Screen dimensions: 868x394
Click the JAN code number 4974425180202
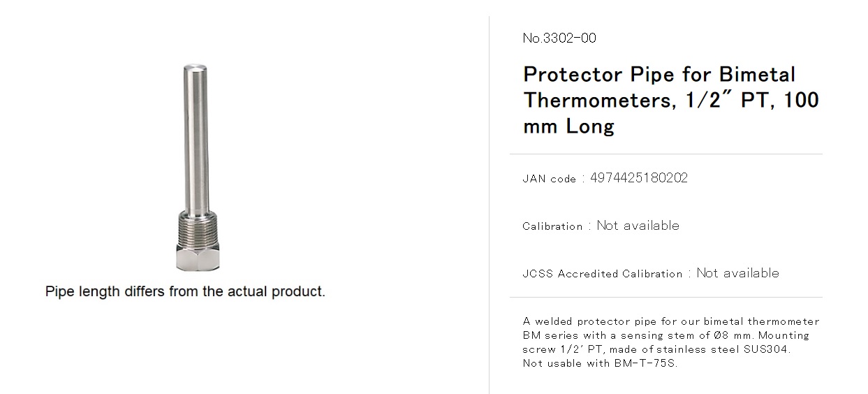pos(639,178)
